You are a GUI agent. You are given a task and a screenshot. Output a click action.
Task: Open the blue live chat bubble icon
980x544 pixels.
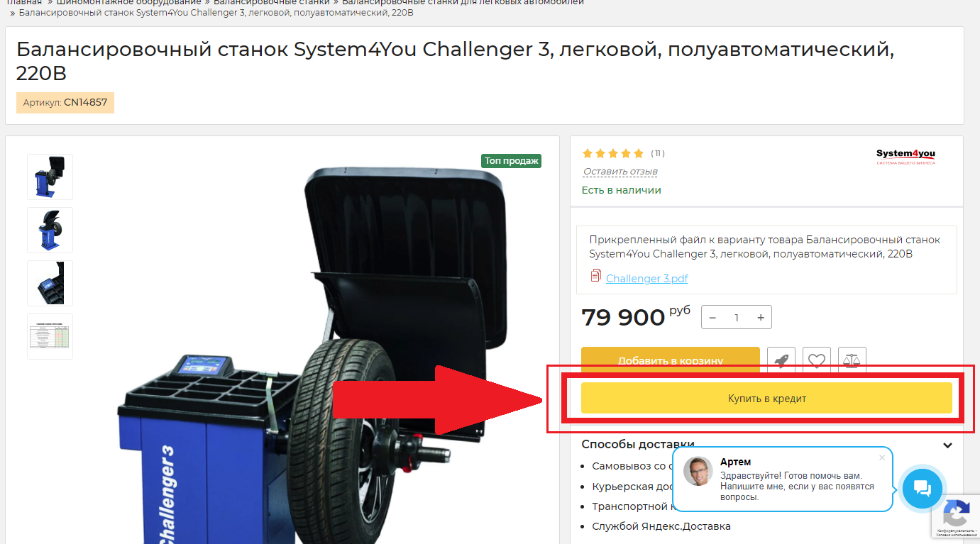point(922,487)
